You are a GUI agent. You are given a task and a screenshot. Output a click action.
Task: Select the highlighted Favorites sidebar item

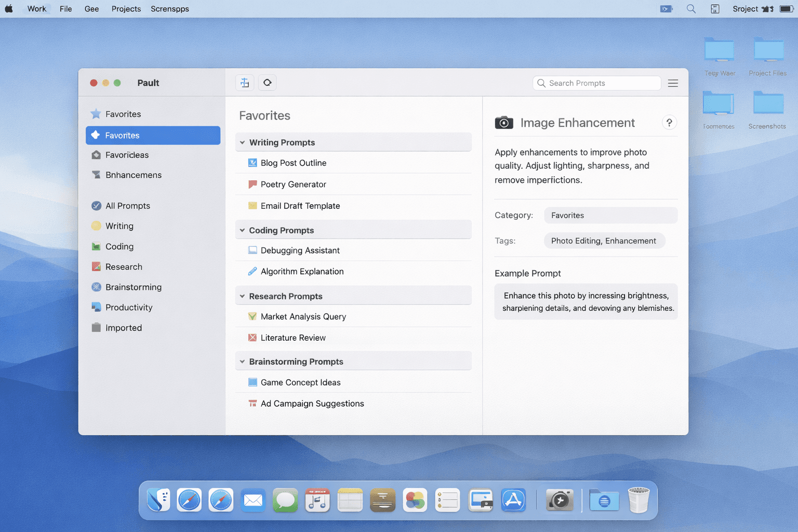tap(153, 135)
